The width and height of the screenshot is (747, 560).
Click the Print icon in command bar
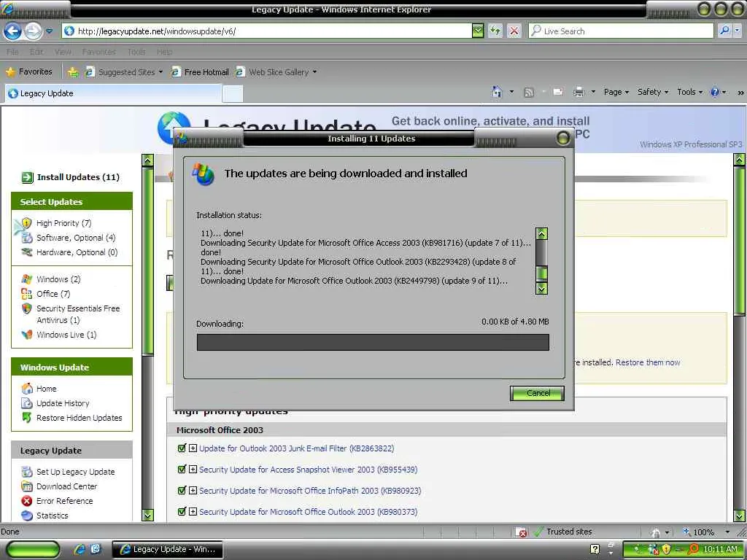(x=578, y=92)
